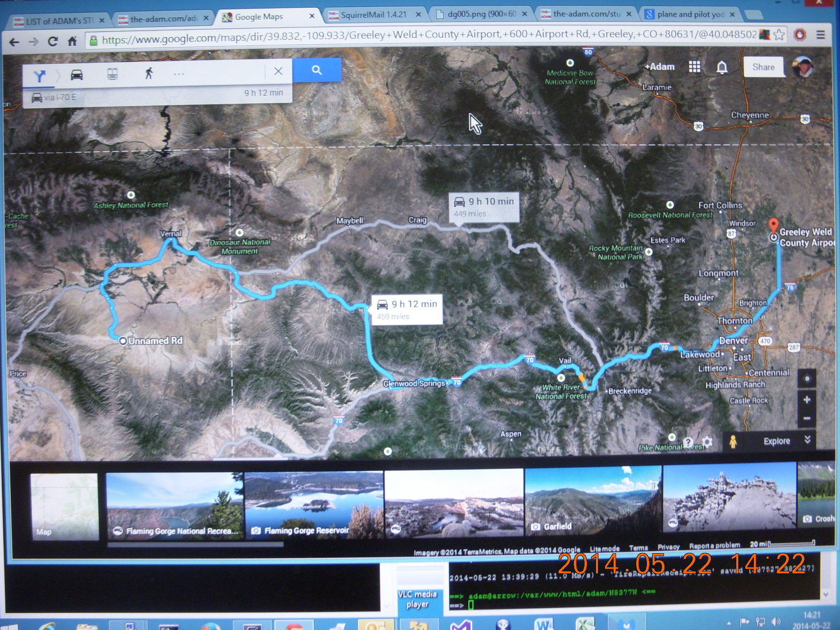Pick up the Street View pegman
This screenshot has width=840, height=630.
point(733,442)
